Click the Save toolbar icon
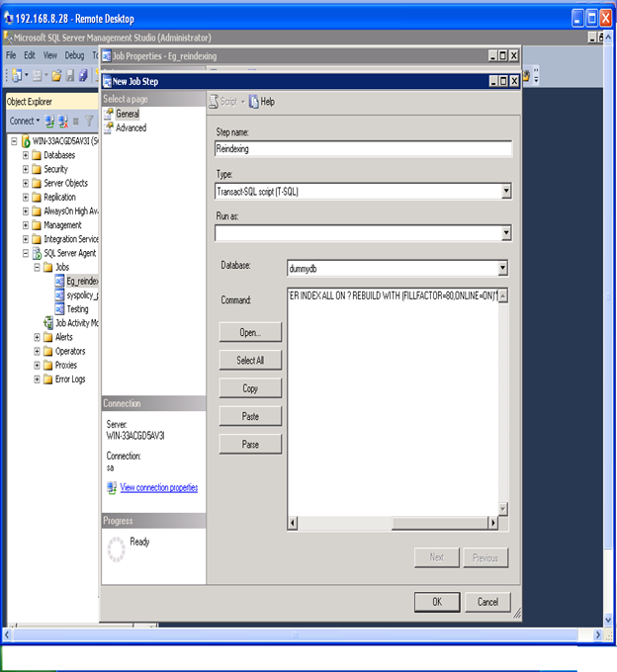The width and height of the screenshot is (617, 672). [x=70, y=76]
